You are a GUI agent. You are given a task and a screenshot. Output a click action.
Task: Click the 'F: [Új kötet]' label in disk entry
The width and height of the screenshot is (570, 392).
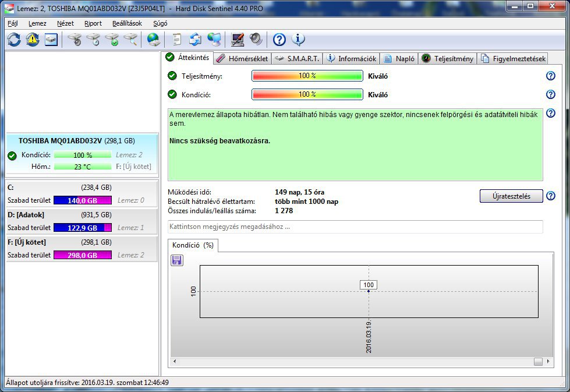(x=133, y=167)
